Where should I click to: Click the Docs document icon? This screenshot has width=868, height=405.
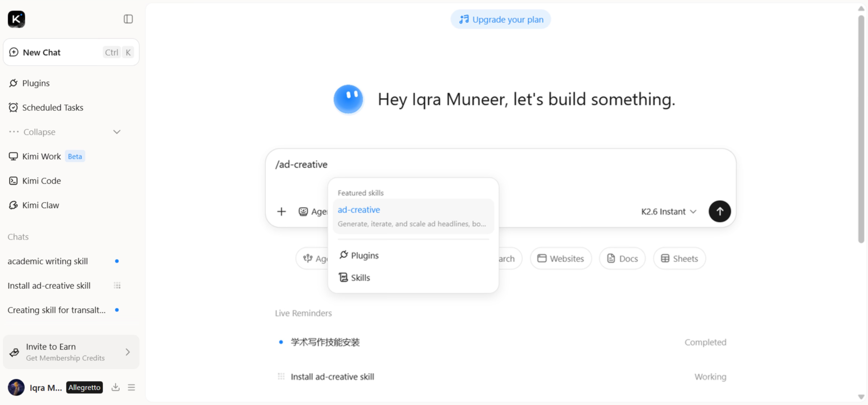611,258
